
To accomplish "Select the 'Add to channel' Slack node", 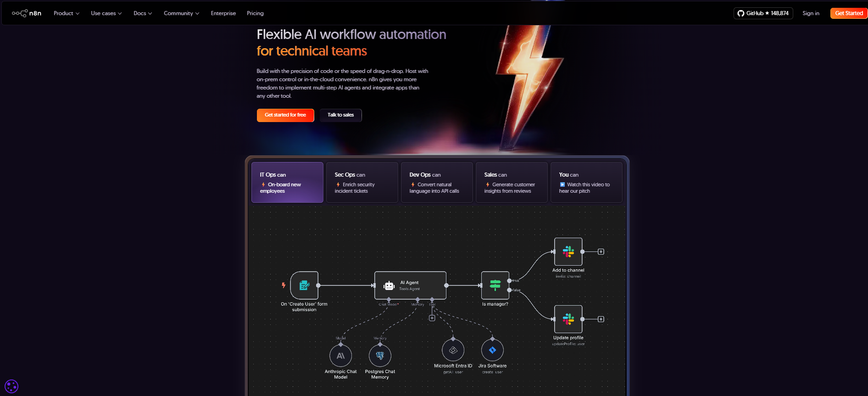I will (x=568, y=251).
